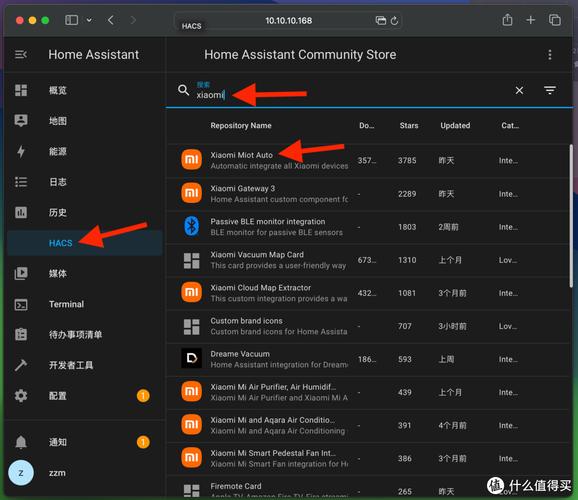Click the Custom brand icons grid icon
This screenshot has width=578, height=500.
click(191, 327)
